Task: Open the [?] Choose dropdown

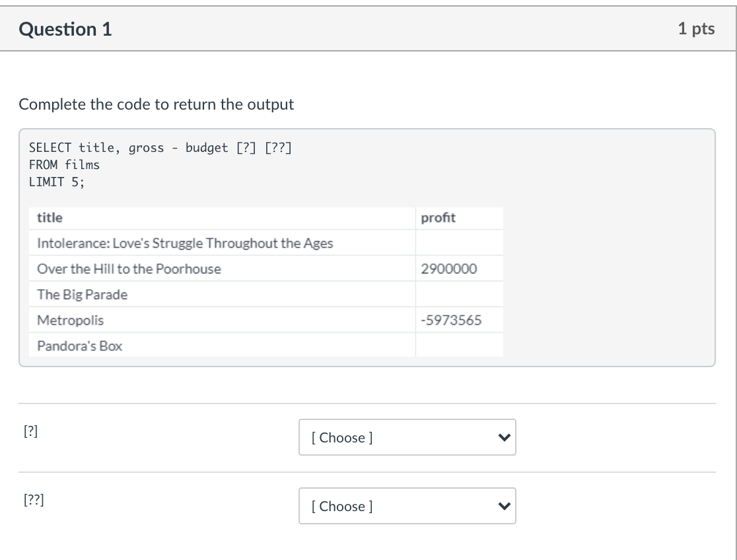Action: pos(407,437)
